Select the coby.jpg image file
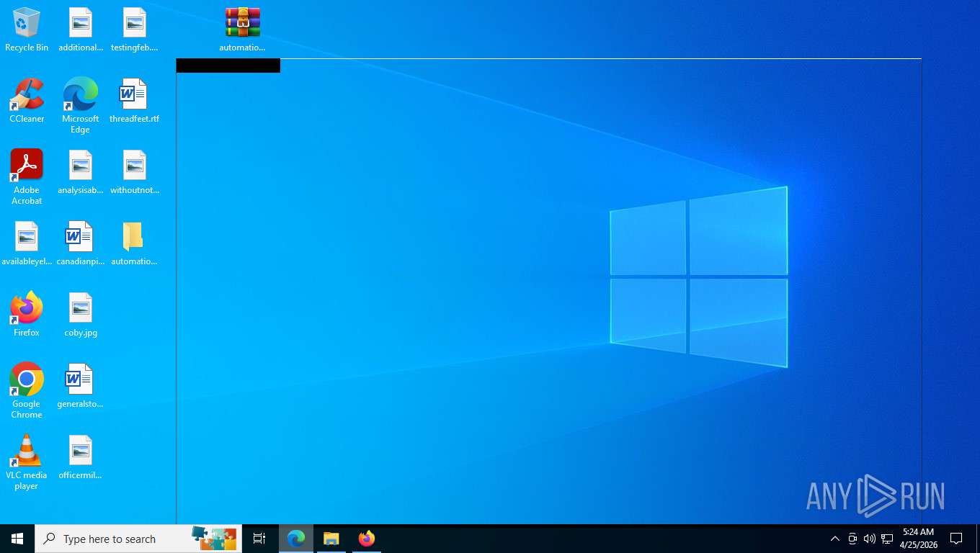This screenshot has width=980, height=553. coord(81,315)
